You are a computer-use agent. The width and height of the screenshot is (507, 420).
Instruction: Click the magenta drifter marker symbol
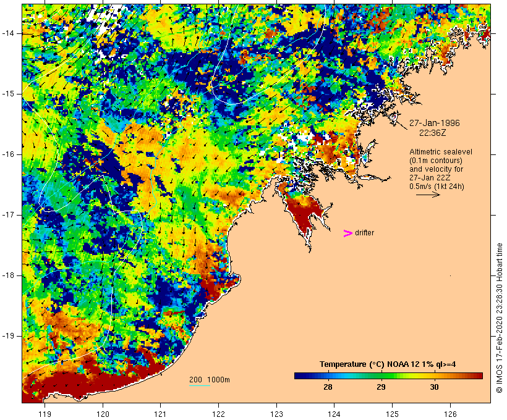(347, 233)
